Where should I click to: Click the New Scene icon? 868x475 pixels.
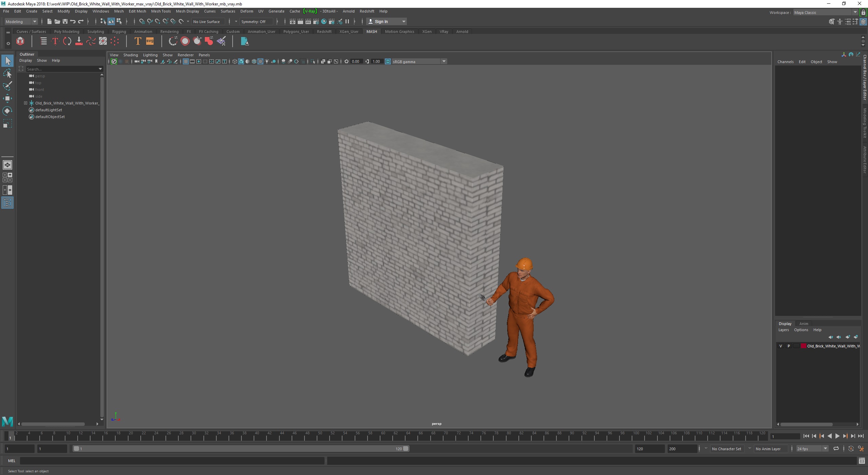tap(49, 21)
